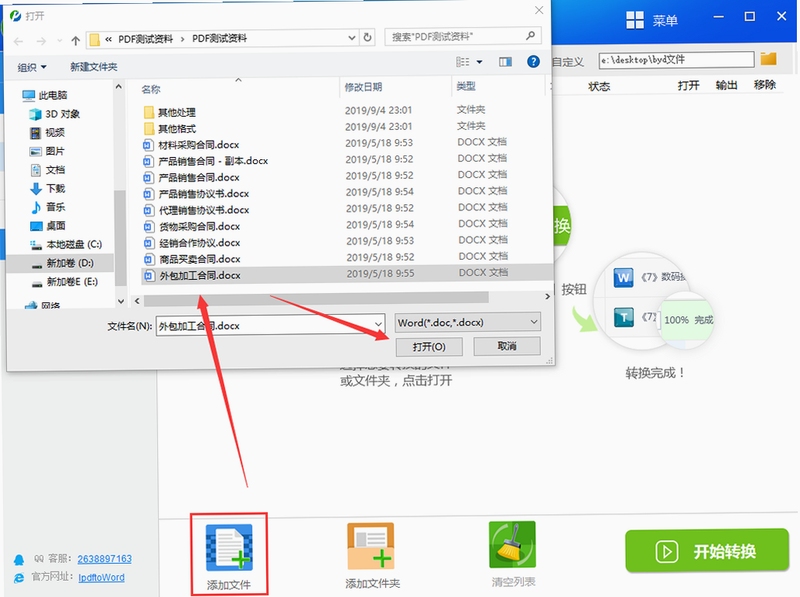Open 新加卷E (E:) in navigation pane
Viewport: 800px width, 597px height.
click(64, 282)
